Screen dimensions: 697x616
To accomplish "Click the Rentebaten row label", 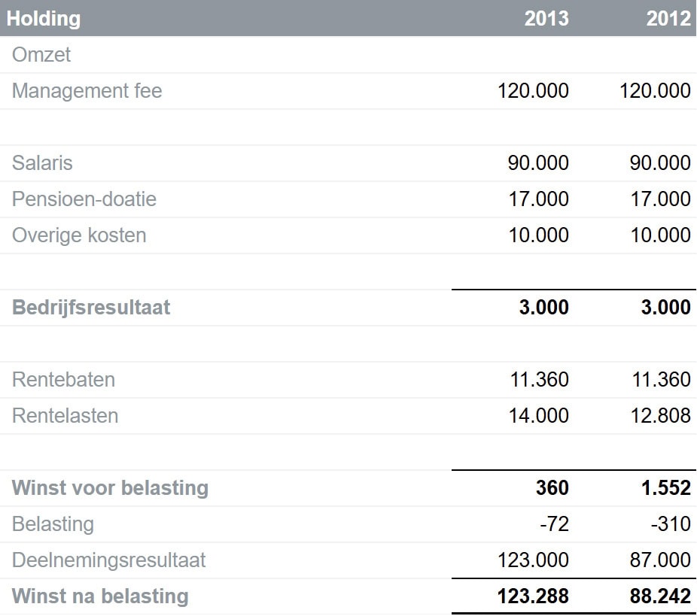I will click(63, 380).
